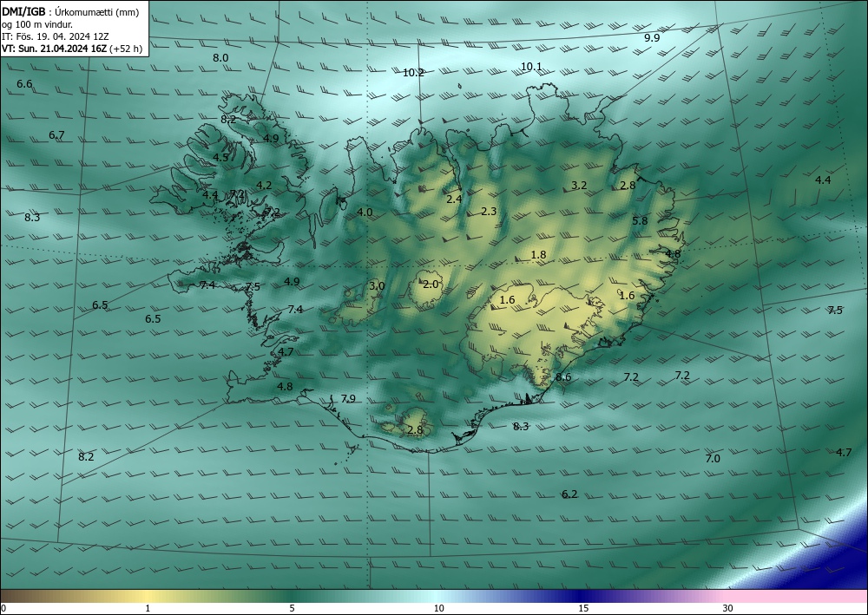Click the 5.8 value on the map

[640, 220]
